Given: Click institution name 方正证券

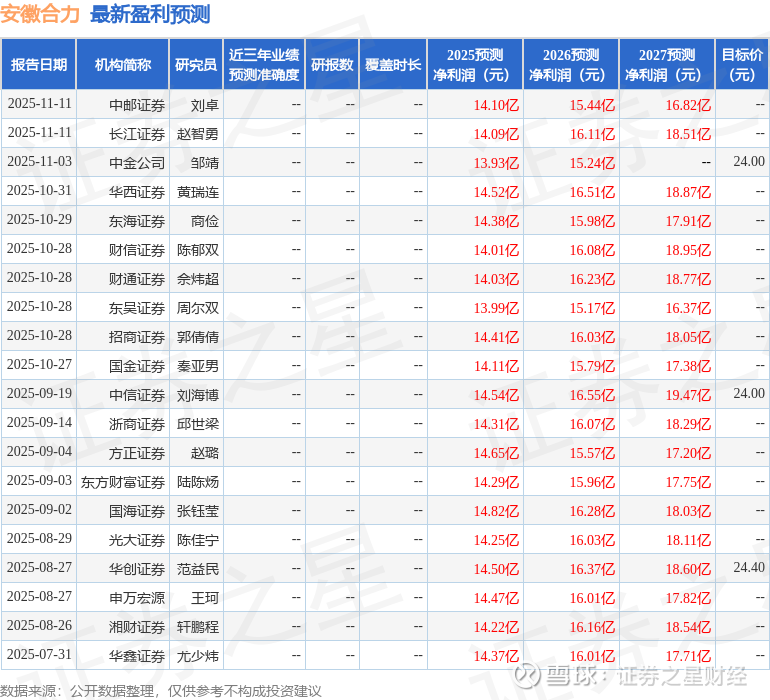Looking at the screenshot, I should point(137,452).
